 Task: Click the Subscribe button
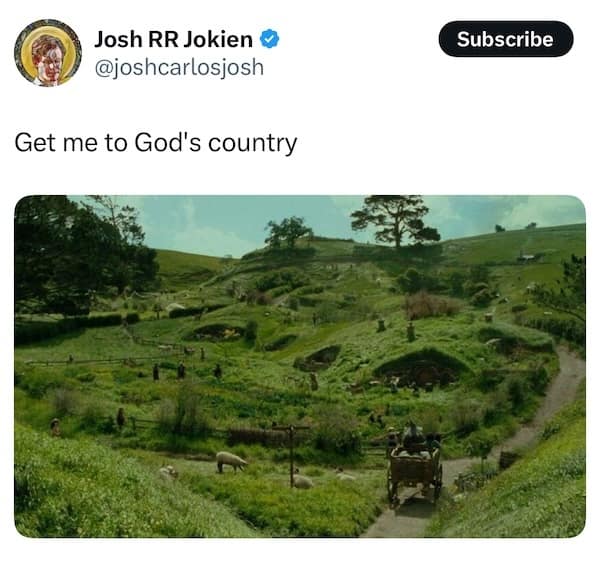[506, 39]
